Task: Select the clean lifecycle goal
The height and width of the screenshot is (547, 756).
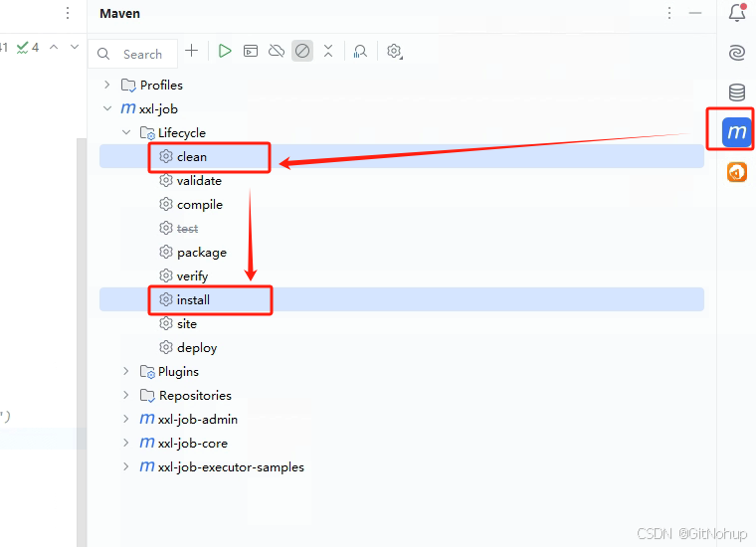Action: tap(402, 156)
